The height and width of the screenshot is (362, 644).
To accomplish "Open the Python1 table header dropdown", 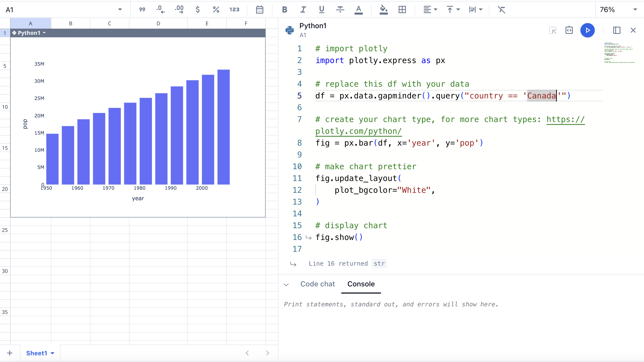I will [44, 33].
